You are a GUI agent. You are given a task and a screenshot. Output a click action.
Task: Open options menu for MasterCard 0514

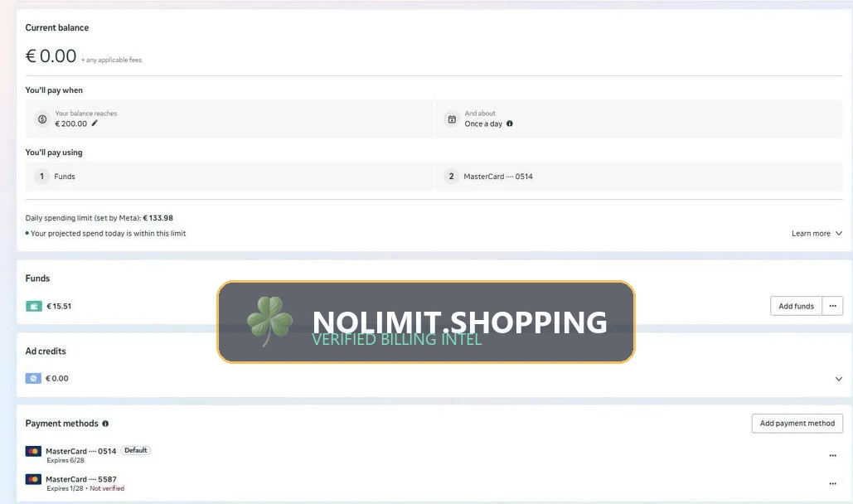(832, 456)
